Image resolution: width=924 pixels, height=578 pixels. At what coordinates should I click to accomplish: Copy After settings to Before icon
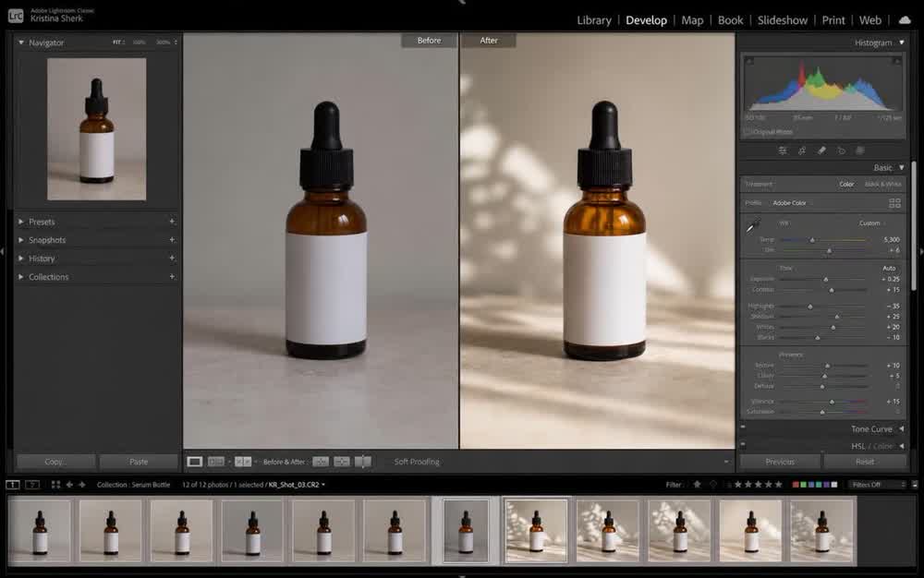[x=342, y=462]
